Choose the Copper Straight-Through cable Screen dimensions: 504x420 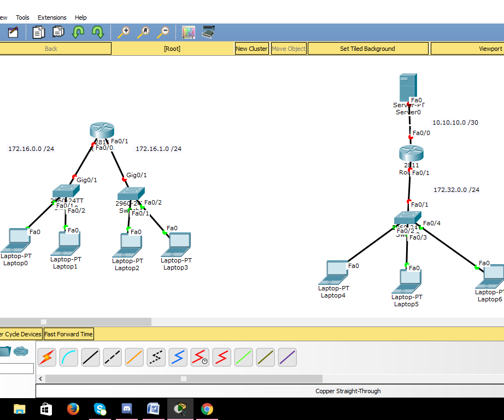(x=91, y=357)
